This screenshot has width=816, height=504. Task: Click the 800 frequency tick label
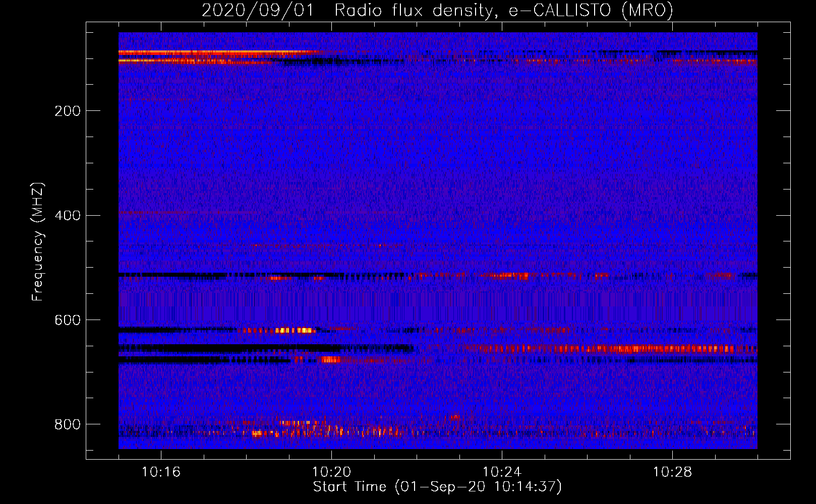pyautogui.click(x=68, y=424)
